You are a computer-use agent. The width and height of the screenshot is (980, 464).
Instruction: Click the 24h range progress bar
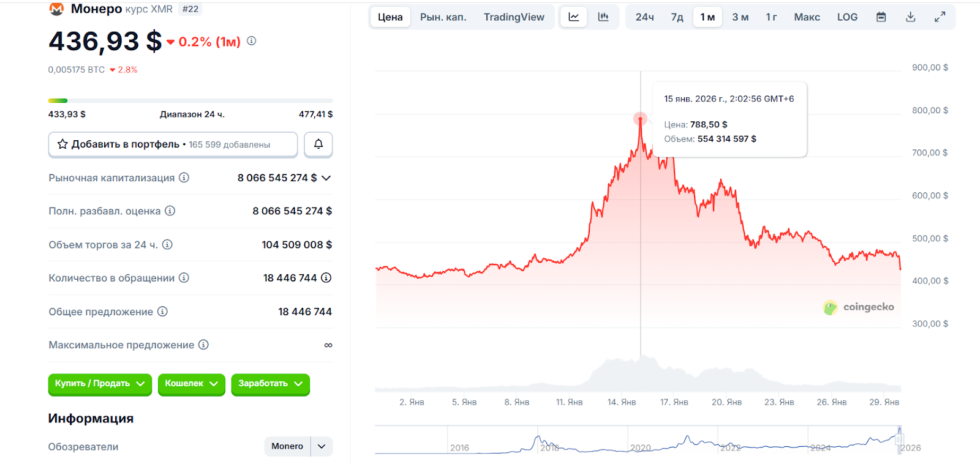click(x=190, y=100)
